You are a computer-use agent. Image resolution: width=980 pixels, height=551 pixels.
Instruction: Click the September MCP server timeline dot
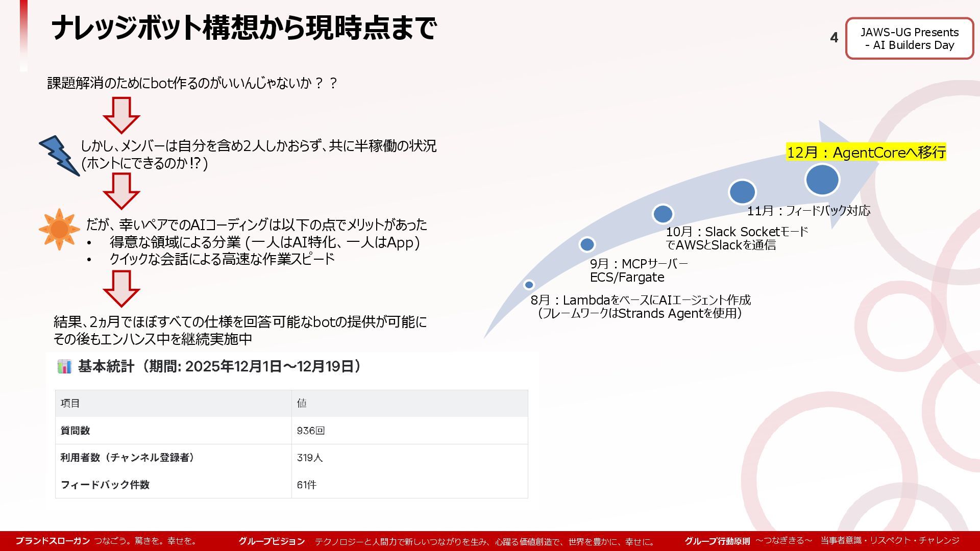click(587, 244)
